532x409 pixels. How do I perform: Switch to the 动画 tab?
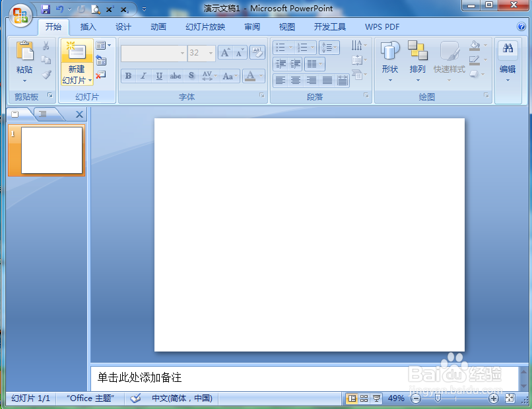click(158, 27)
